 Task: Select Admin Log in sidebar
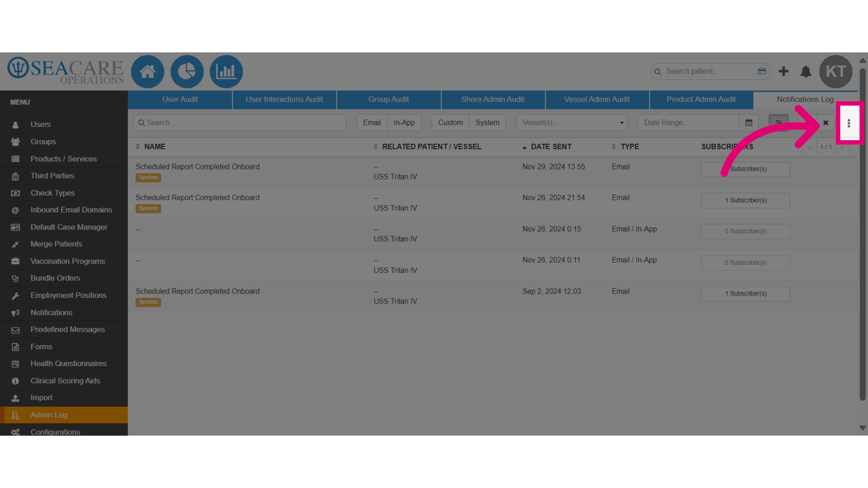(x=64, y=415)
